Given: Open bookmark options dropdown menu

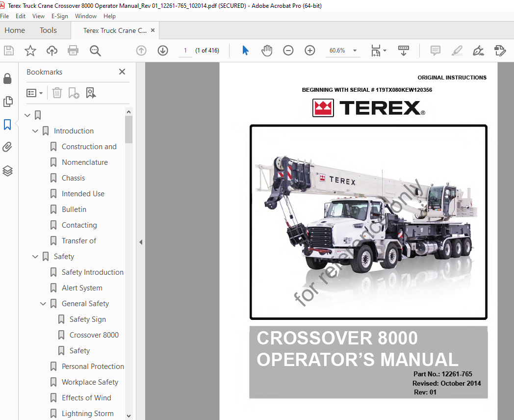Looking at the screenshot, I should pyautogui.click(x=34, y=93).
